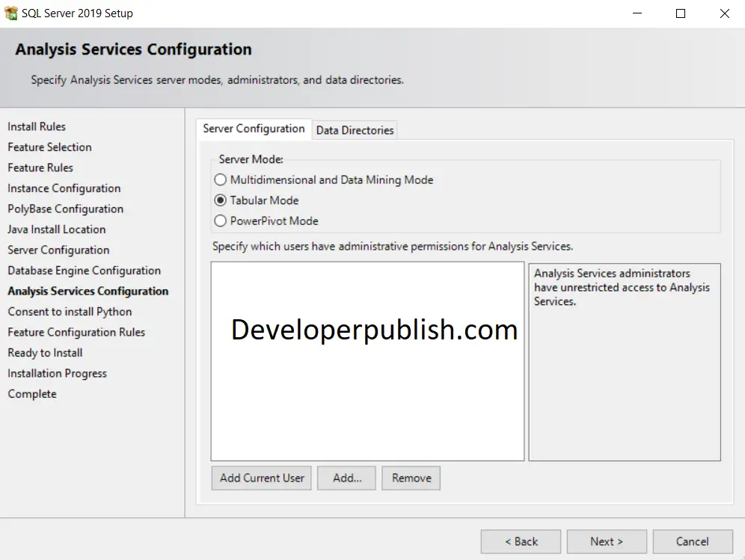The height and width of the screenshot is (560, 745).
Task: Click the administrators description text panel
Action: pyautogui.click(x=625, y=362)
